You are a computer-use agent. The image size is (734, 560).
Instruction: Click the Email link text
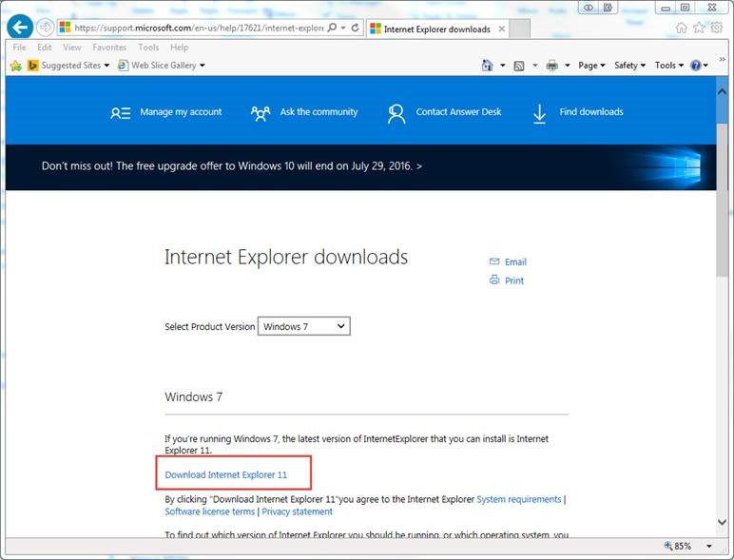tap(516, 261)
